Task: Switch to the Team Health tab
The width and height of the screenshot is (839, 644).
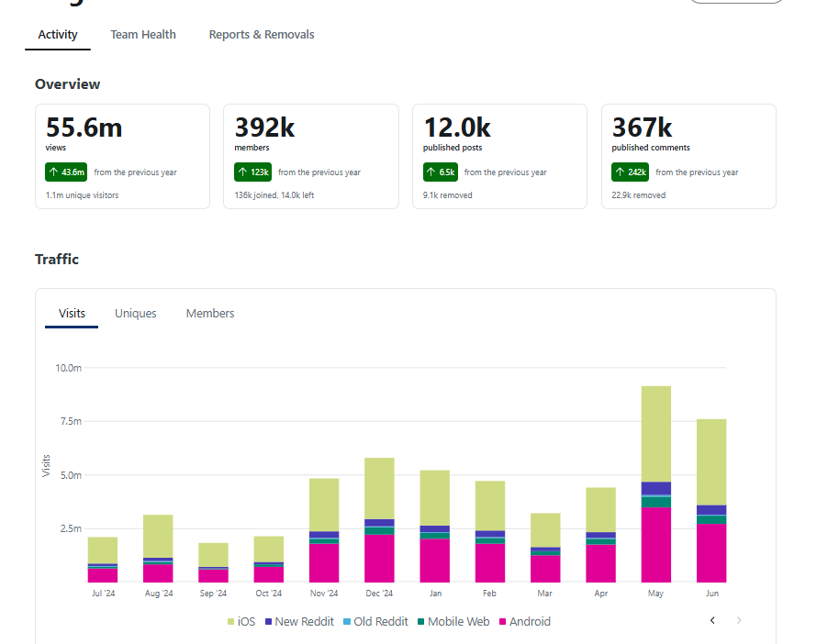Action: (143, 35)
